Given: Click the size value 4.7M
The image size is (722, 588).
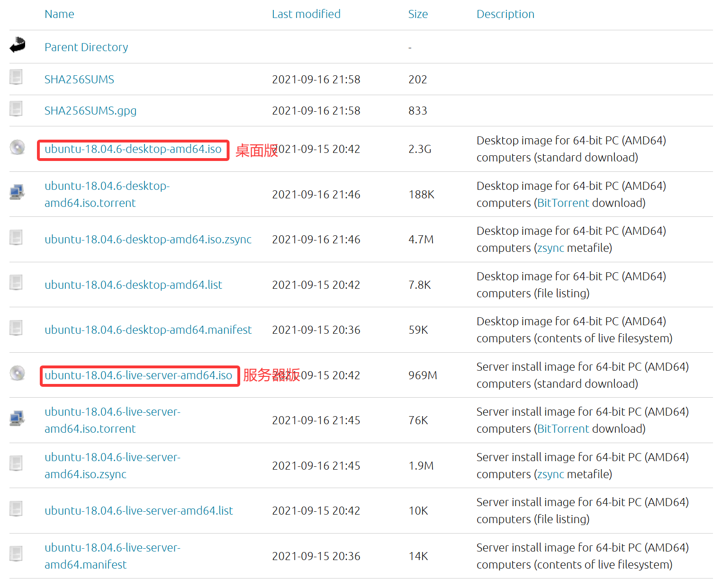Looking at the screenshot, I should click(421, 240).
